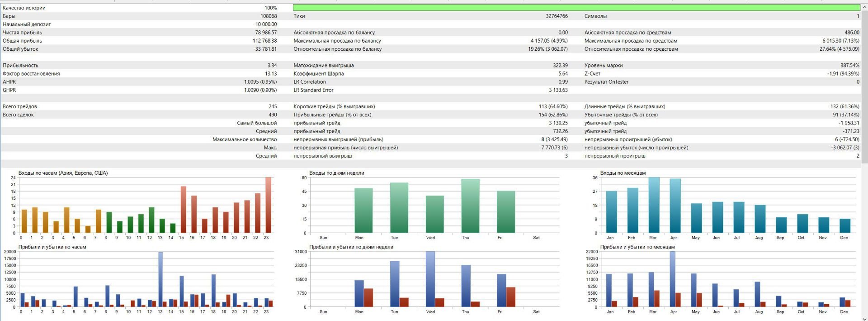
Task: Click the Всего трейдов value 245
Action: point(273,106)
